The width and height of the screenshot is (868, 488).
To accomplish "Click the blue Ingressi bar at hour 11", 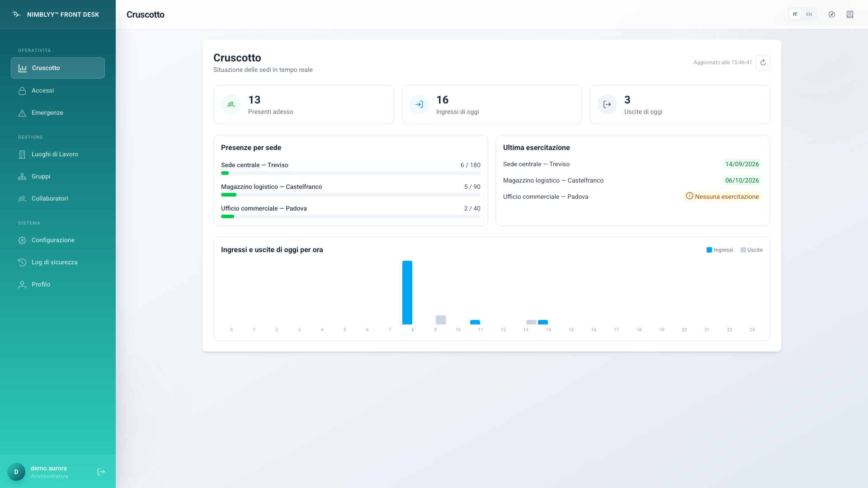I will point(475,322).
